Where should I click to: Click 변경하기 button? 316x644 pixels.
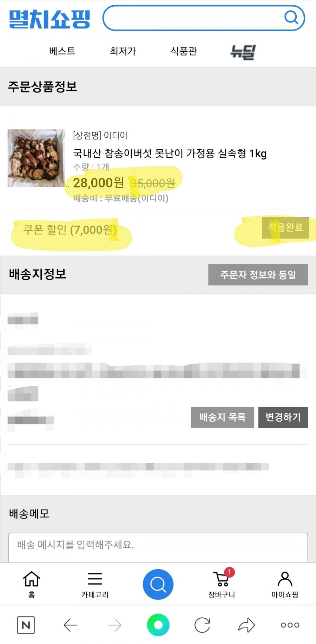click(283, 417)
